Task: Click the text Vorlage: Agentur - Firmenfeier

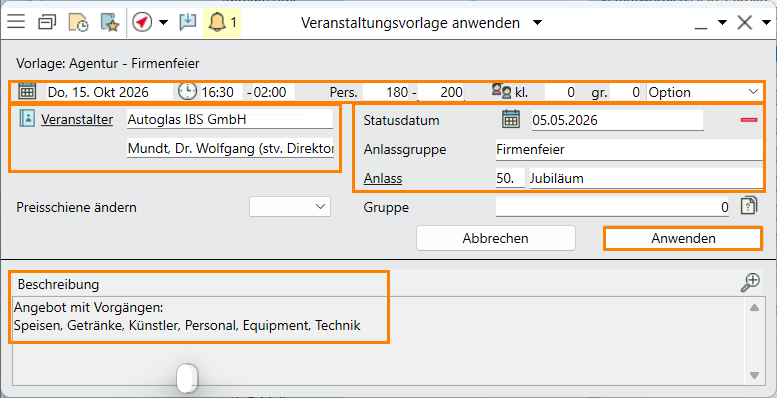Action: click(108, 63)
